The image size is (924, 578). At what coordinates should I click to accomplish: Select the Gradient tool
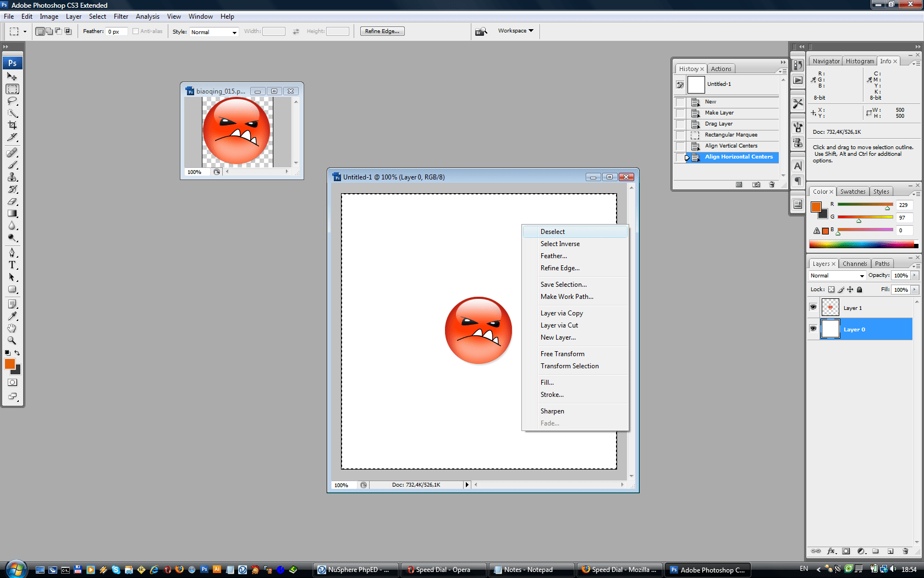(x=12, y=214)
